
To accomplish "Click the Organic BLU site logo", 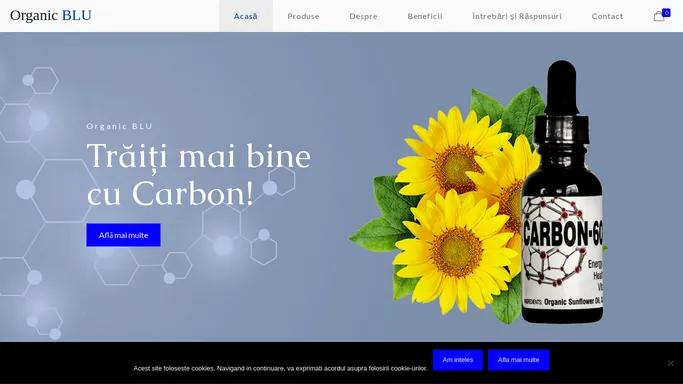I will pos(51,15).
